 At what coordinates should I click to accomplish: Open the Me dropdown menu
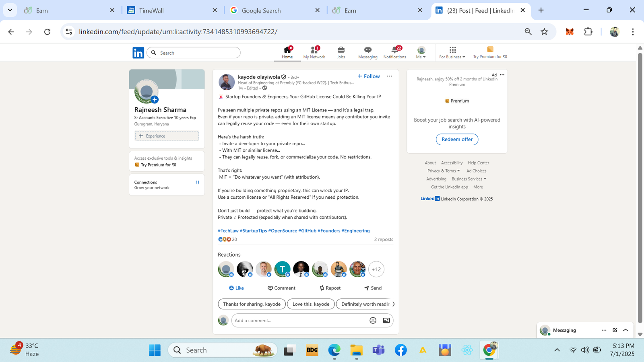click(x=421, y=52)
